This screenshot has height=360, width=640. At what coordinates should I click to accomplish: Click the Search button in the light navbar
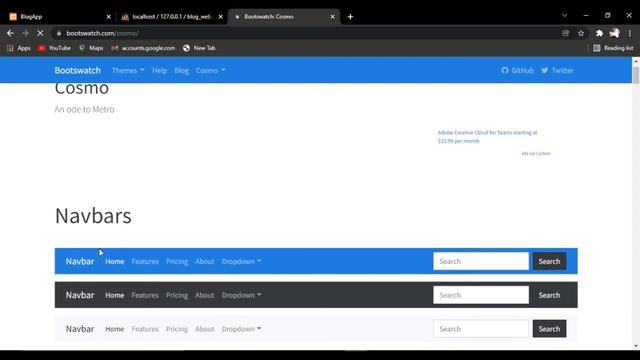coord(549,329)
